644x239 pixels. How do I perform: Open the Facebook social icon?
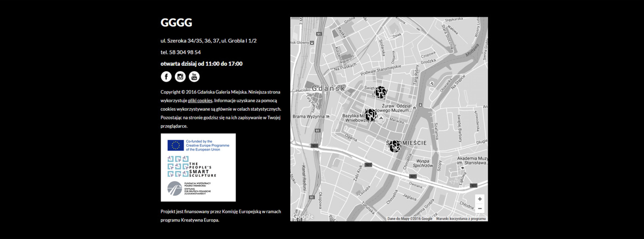pos(166,76)
